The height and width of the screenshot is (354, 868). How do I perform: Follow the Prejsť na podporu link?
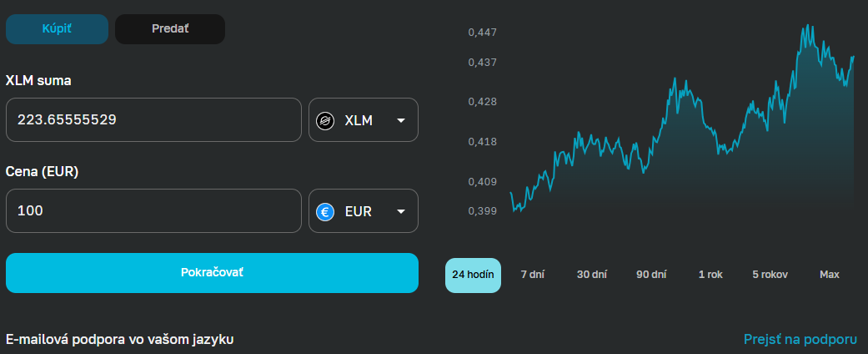click(x=800, y=339)
